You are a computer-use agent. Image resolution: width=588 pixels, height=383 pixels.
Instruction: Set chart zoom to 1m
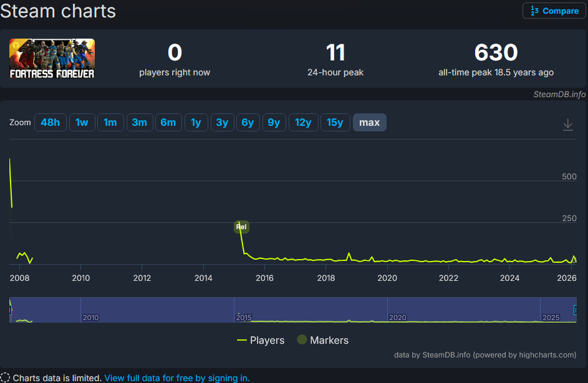(x=110, y=123)
